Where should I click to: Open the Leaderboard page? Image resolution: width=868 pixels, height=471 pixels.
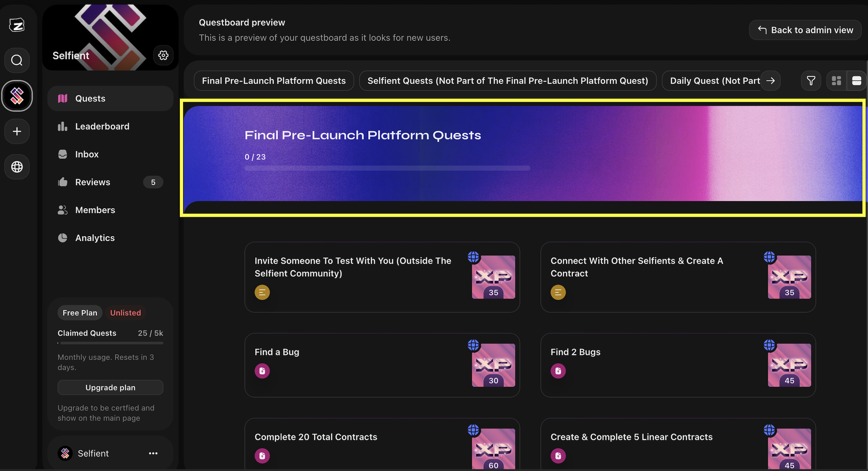pyautogui.click(x=102, y=126)
